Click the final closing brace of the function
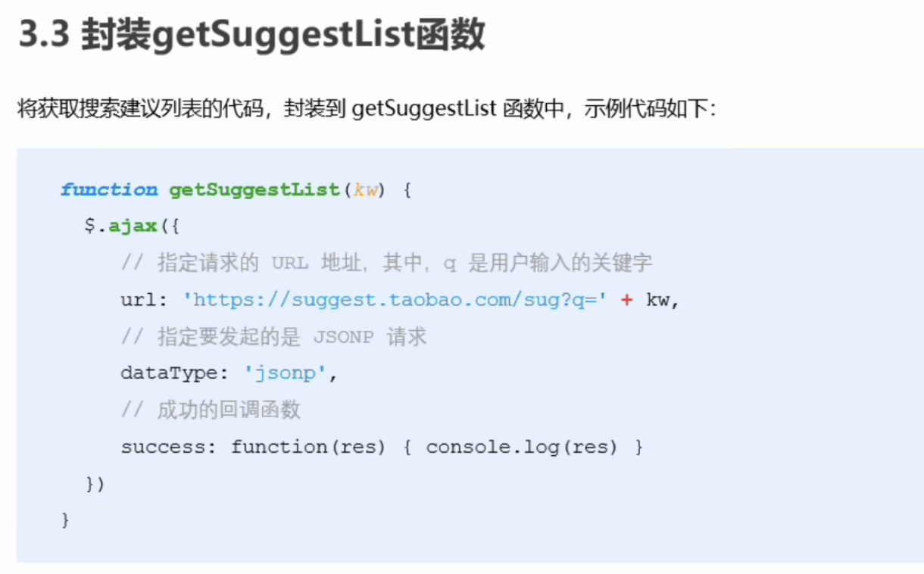 (x=65, y=519)
